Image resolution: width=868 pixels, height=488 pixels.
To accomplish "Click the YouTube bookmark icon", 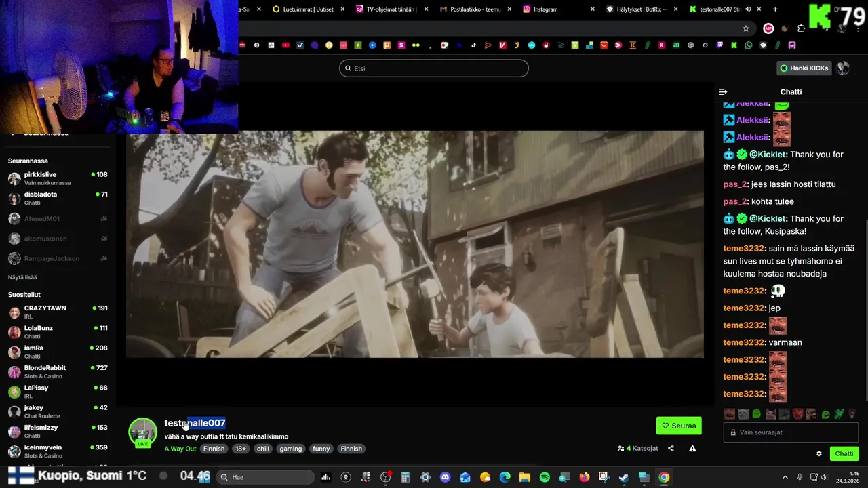I will pos(285,45).
